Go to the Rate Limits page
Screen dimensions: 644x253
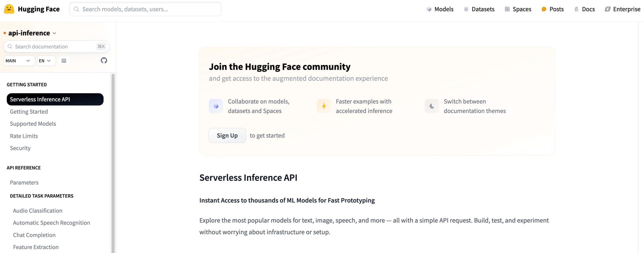tap(24, 136)
